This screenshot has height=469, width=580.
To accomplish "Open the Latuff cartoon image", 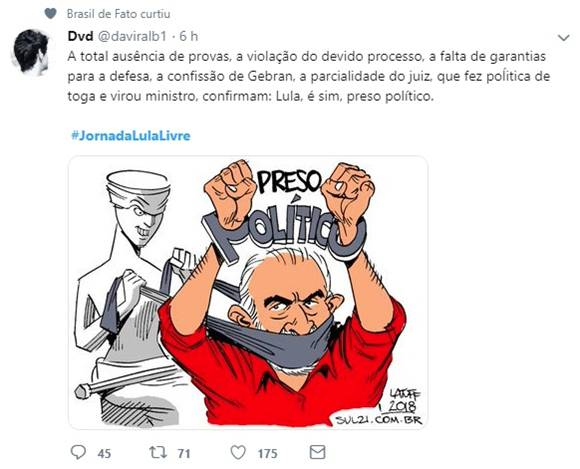I will click(248, 293).
